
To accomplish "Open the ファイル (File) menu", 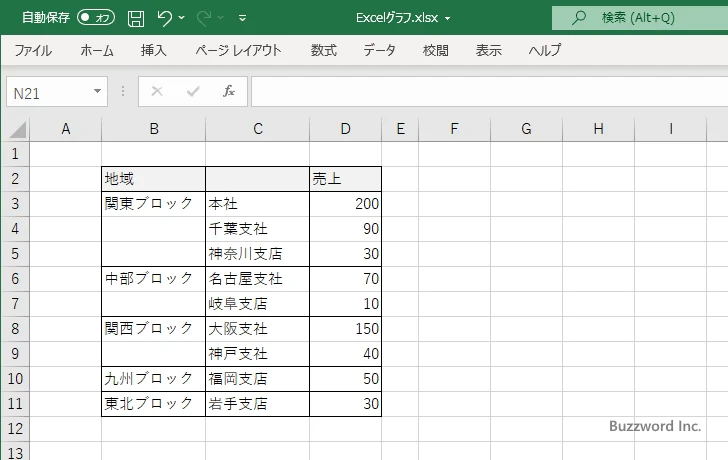I will [x=33, y=50].
